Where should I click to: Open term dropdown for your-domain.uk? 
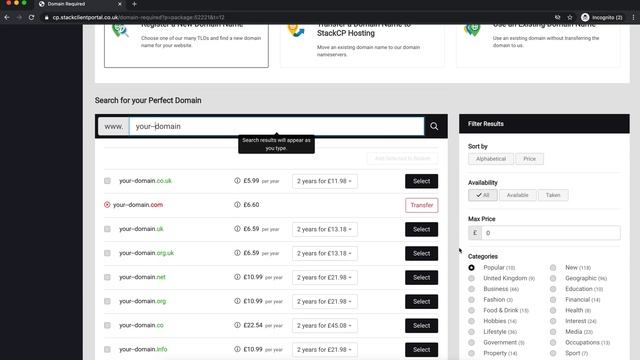coord(325,229)
